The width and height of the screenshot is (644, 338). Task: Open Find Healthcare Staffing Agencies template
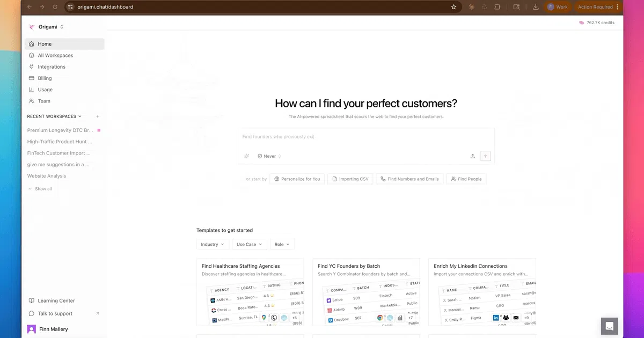click(250, 292)
